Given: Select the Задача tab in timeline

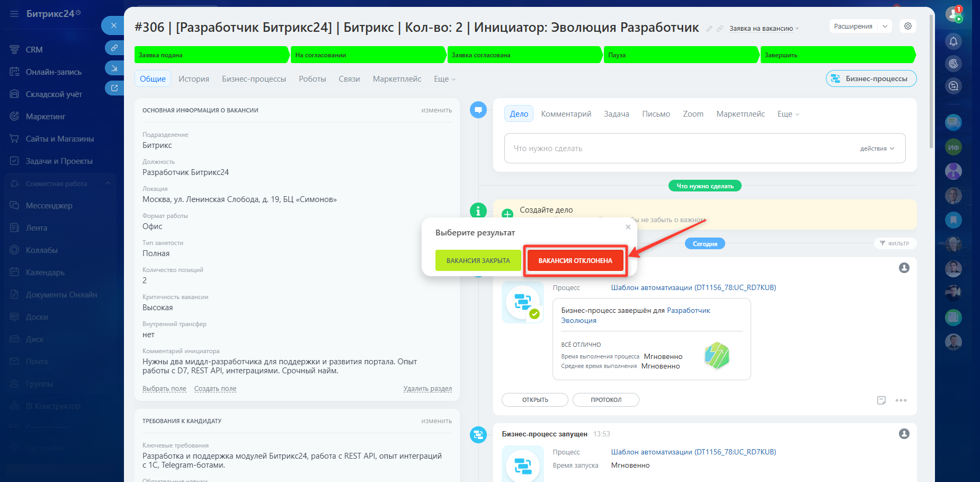Looking at the screenshot, I should click(617, 114).
